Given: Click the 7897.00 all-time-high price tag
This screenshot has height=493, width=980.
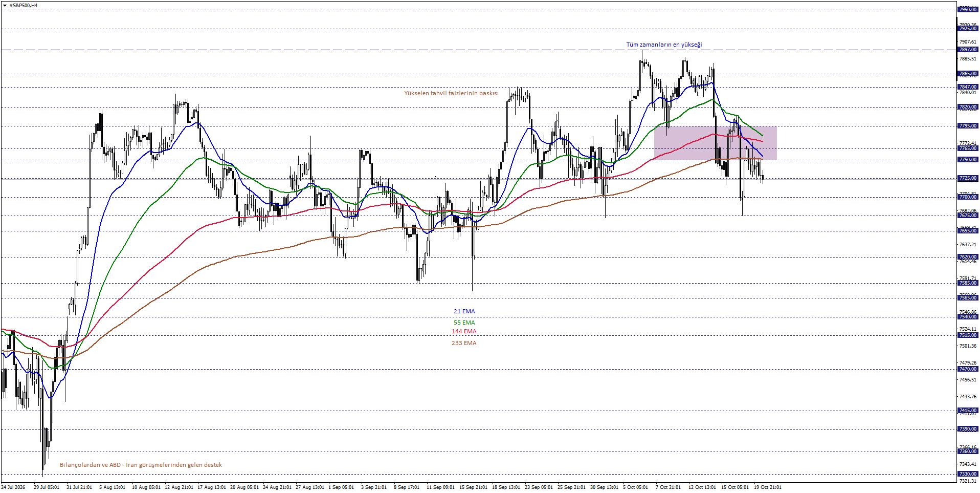Looking at the screenshot, I should pyautogui.click(x=968, y=50).
